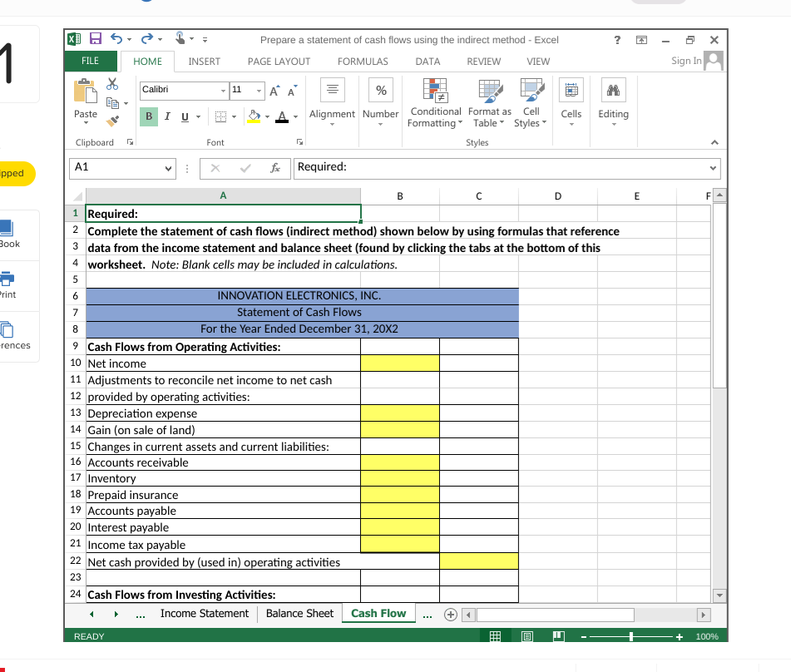Click the FILE menu

[x=90, y=61]
